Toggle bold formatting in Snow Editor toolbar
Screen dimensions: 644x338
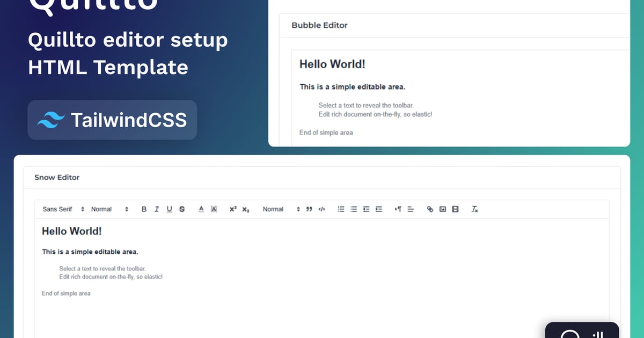point(144,209)
